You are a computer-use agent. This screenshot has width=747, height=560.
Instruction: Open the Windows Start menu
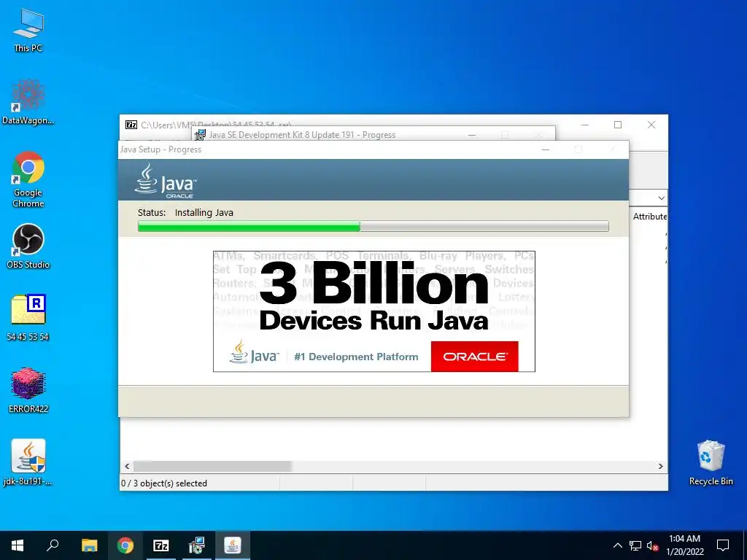[18, 545]
